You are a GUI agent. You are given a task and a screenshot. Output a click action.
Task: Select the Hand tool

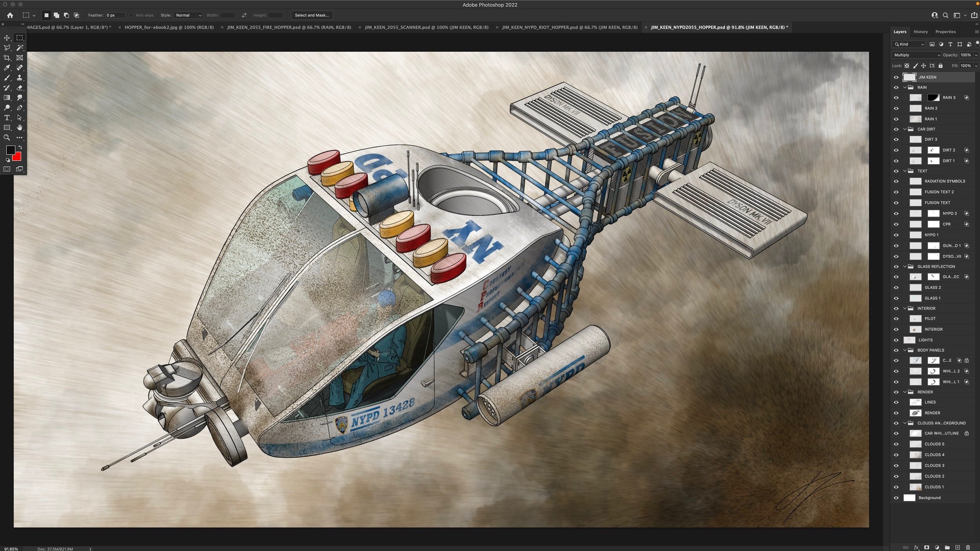point(19,127)
